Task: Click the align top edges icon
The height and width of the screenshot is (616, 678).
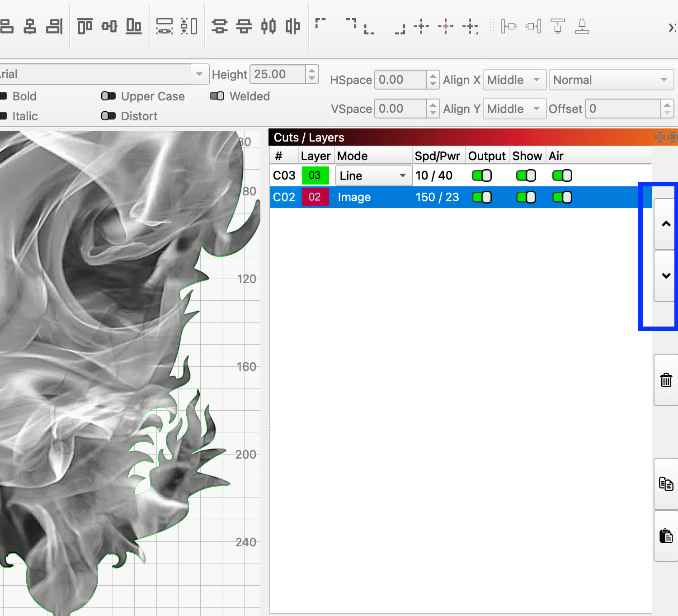Action: 85,26
